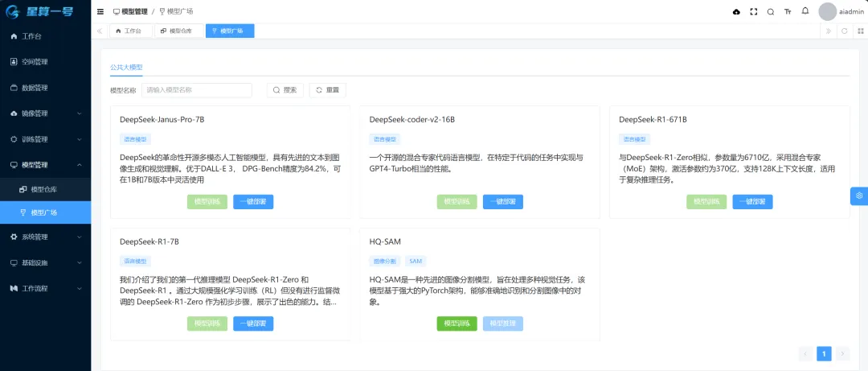Click 模型训练 button for HQ-SAM
868x371 pixels.
[x=457, y=324]
